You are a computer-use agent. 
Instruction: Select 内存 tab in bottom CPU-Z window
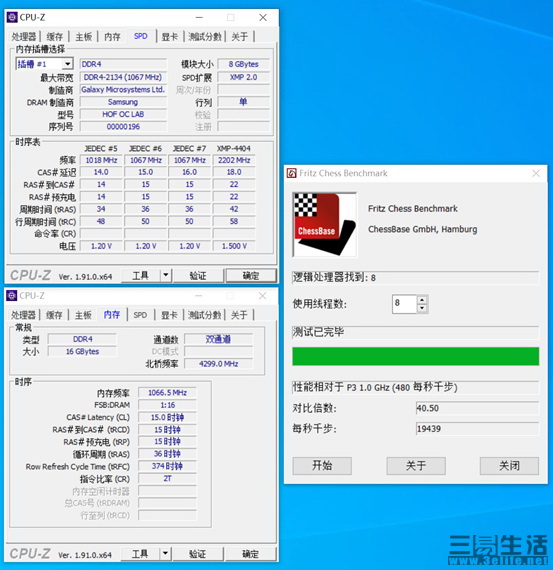point(112,314)
